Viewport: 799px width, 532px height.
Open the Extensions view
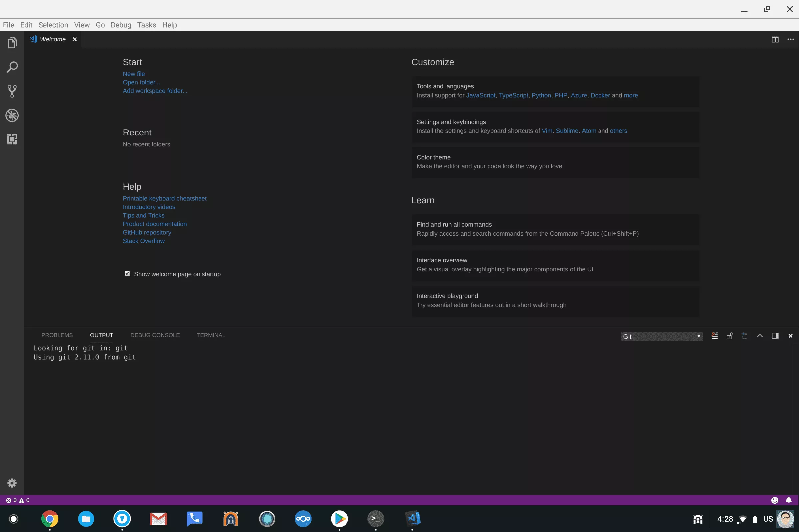click(12, 139)
